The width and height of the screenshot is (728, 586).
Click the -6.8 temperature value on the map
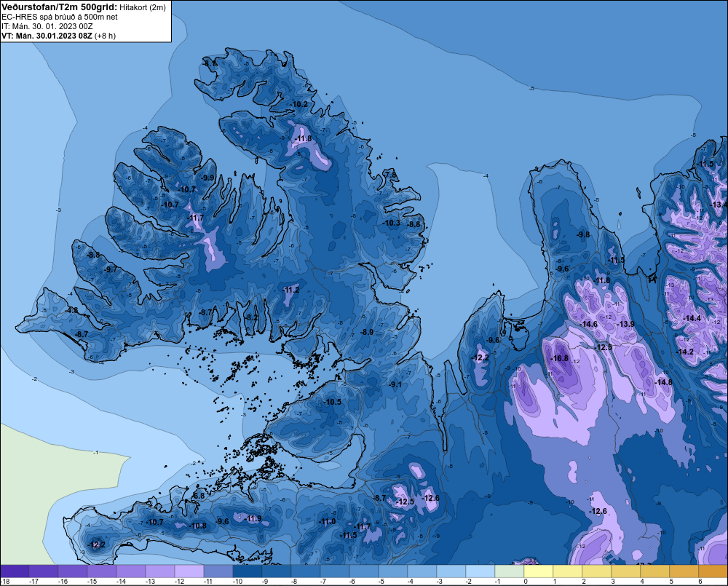point(199,496)
